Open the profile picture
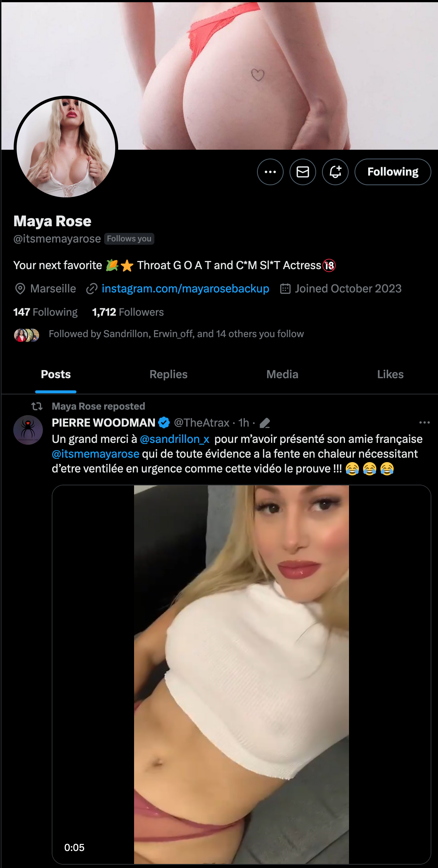438x868 pixels. pos(66,147)
